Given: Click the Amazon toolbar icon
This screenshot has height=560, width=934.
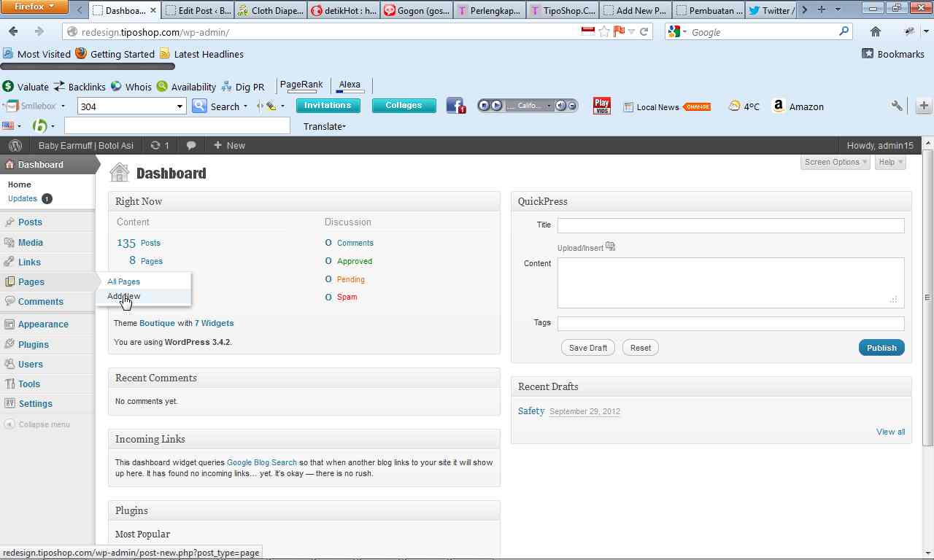Looking at the screenshot, I should tap(779, 106).
